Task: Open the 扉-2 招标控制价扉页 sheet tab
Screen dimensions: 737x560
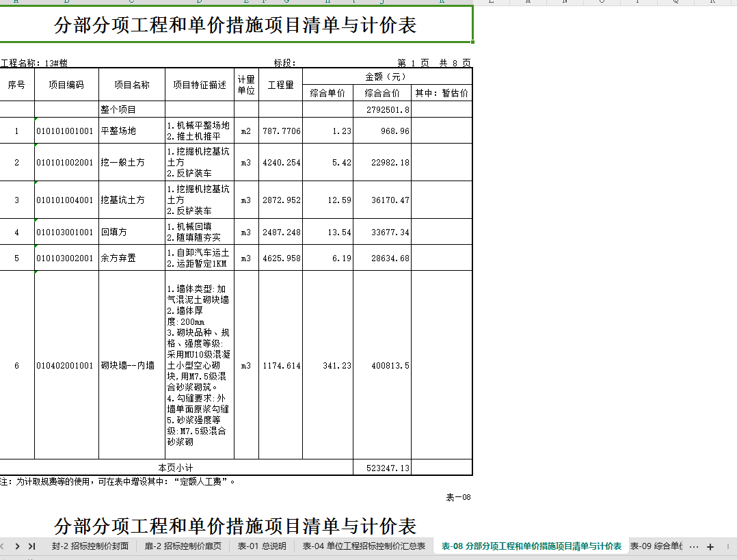Action: tap(183, 546)
